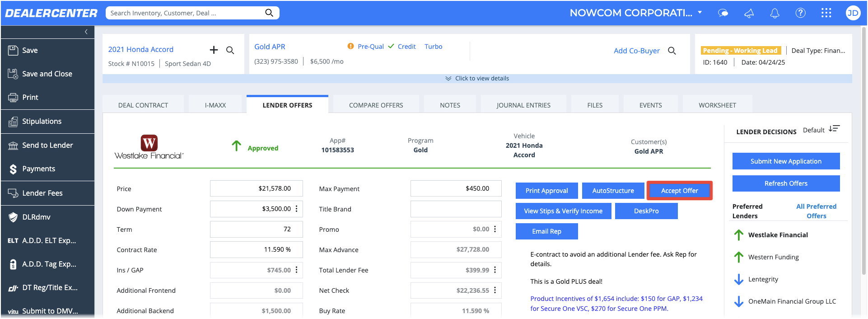This screenshot has width=868, height=319.
Task: Select Save and Close in the sidebar
Action: (47, 74)
